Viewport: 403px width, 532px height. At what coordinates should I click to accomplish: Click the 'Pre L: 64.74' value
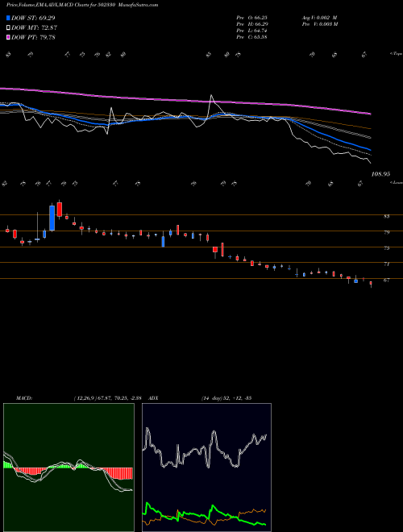click(x=251, y=31)
